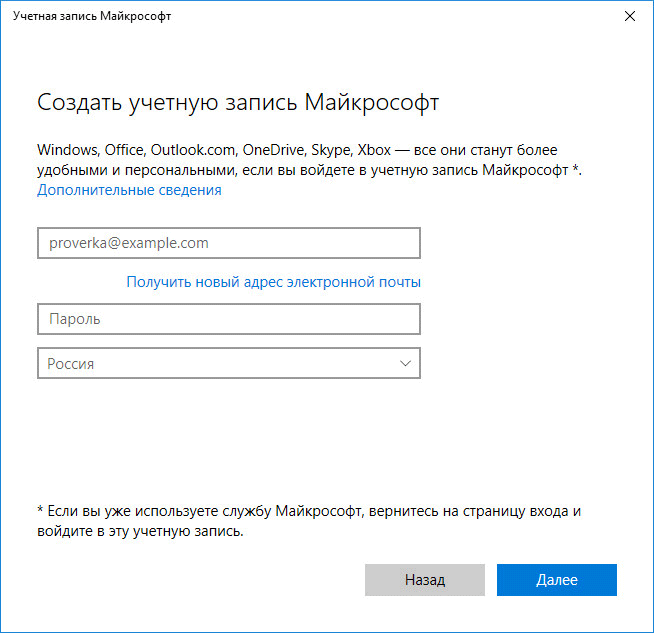Click heading Создать учетную запись Майкрософт
Image resolution: width=654 pixels, height=633 pixels.
[238, 103]
